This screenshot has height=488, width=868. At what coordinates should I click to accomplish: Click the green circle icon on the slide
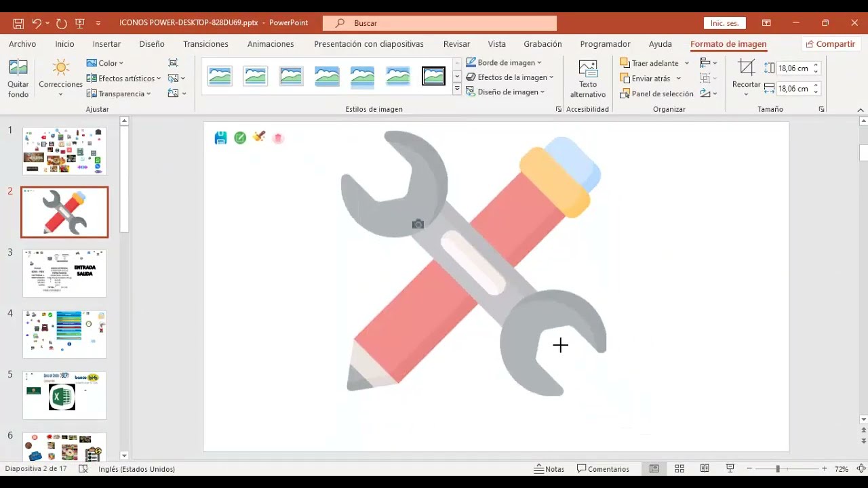click(x=240, y=138)
